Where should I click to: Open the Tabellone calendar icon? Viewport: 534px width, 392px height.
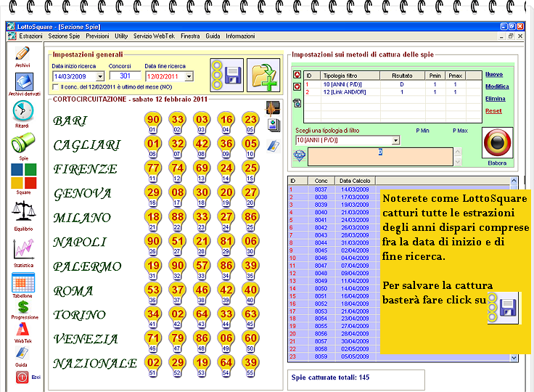coord(23,282)
